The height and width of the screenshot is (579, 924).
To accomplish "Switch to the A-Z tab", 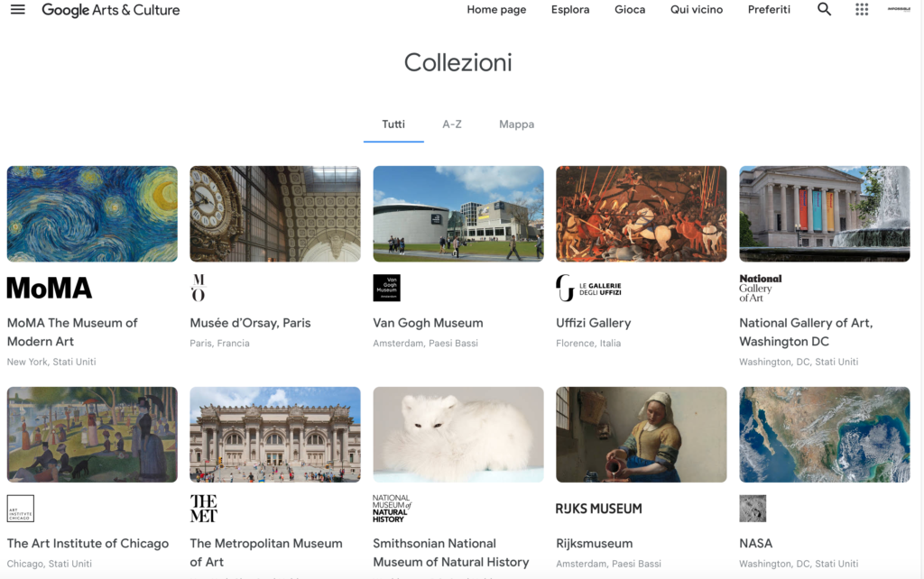I will coord(452,124).
